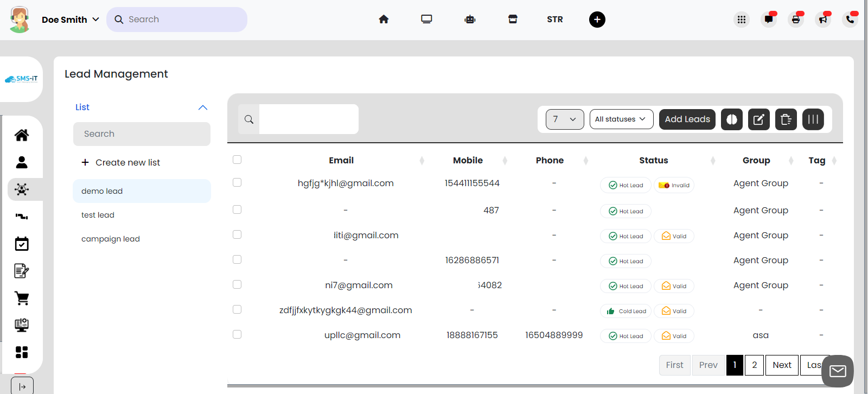Open the All statuses dropdown
This screenshot has width=868, height=394.
point(621,119)
